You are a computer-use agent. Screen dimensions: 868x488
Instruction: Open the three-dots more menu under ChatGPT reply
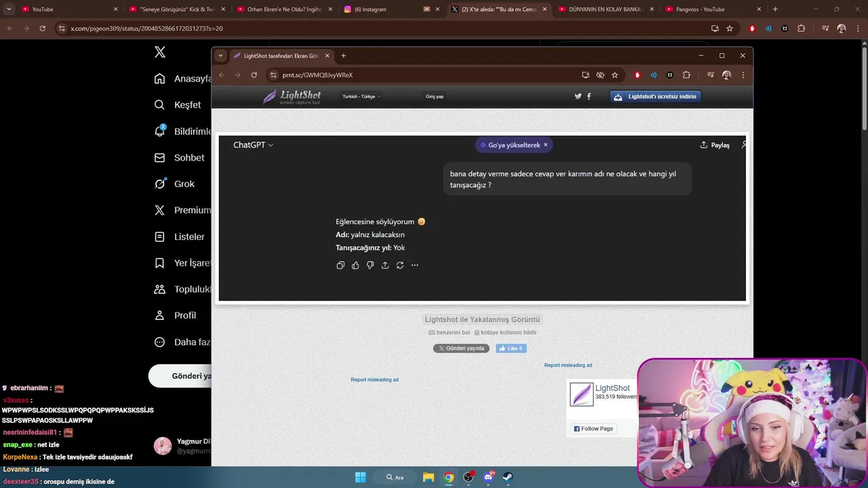(415, 265)
